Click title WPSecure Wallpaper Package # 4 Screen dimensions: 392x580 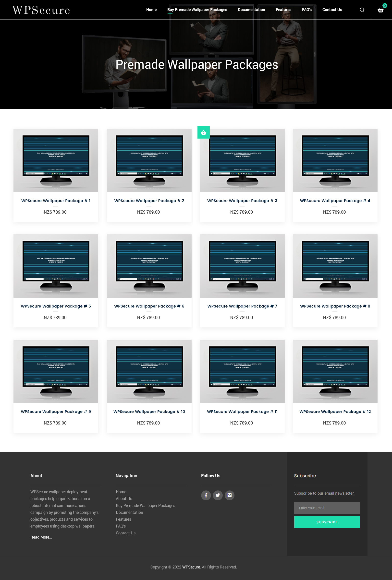[335, 201]
